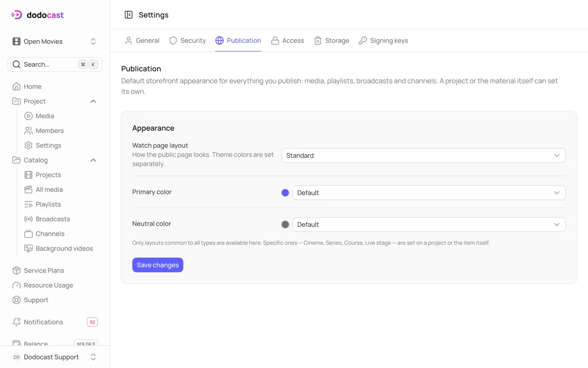Open the Support page
The height and width of the screenshot is (368, 588).
[x=55, y=300]
